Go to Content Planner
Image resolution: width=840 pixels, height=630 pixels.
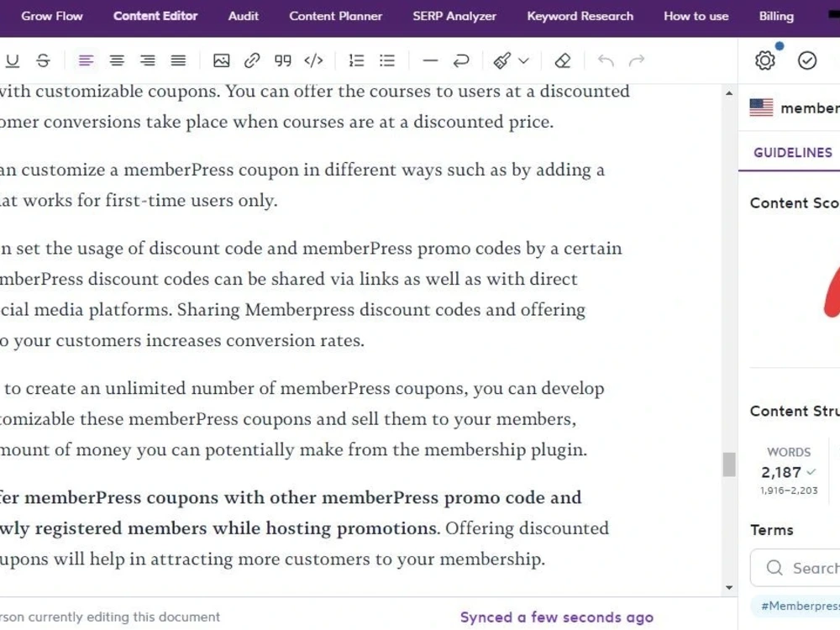click(x=336, y=16)
